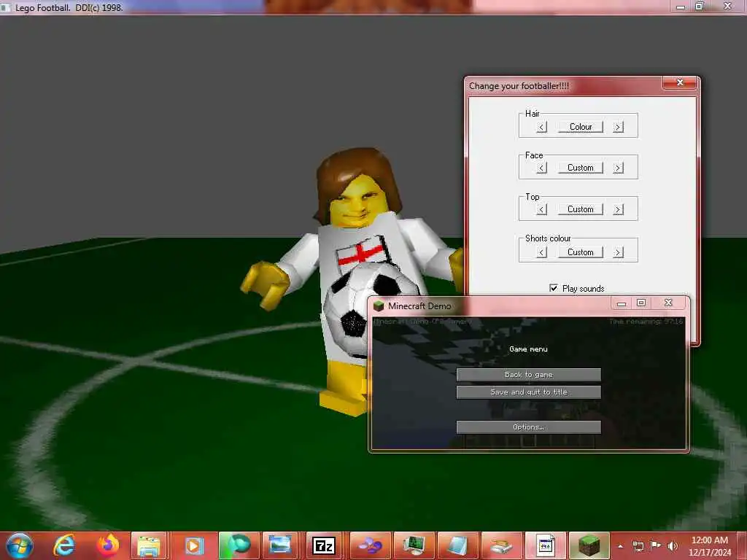Click the Shorts colour Custom button

580,252
